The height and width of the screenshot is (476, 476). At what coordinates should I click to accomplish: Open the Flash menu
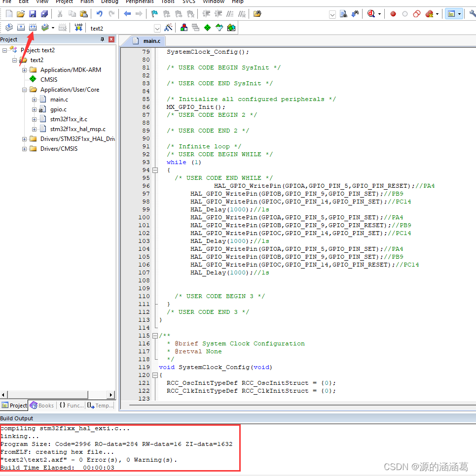pyautogui.click(x=87, y=2)
